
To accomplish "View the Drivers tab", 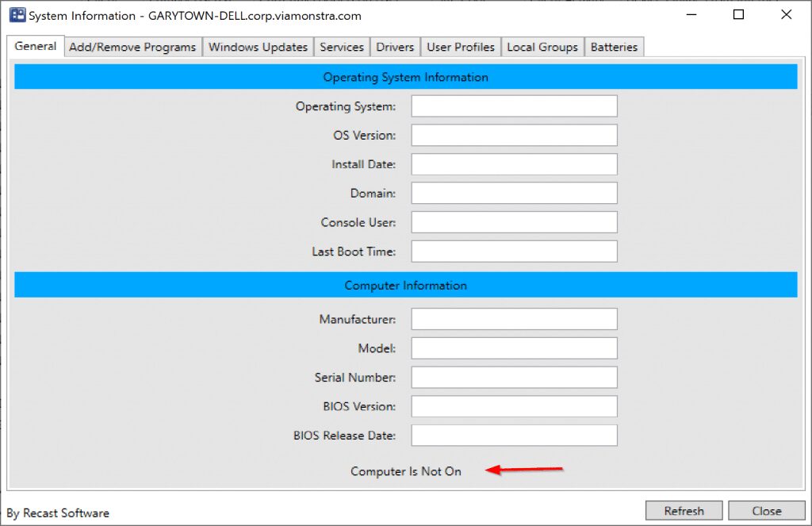I will click(x=394, y=47).
